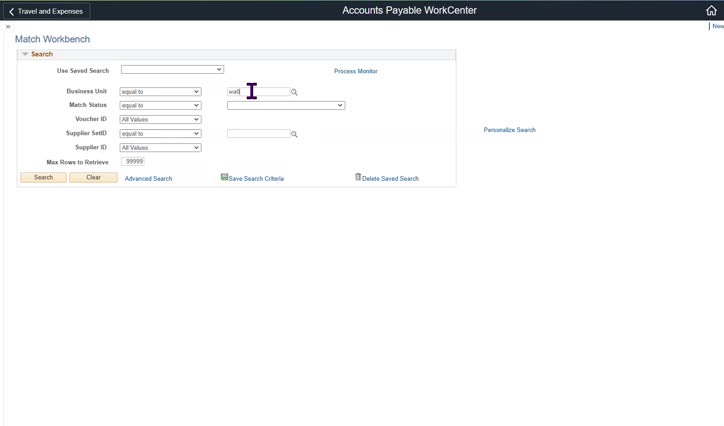Screen dimensions: 724x426
Task: Collapse the Search section triangle
Action: point(25,54)
